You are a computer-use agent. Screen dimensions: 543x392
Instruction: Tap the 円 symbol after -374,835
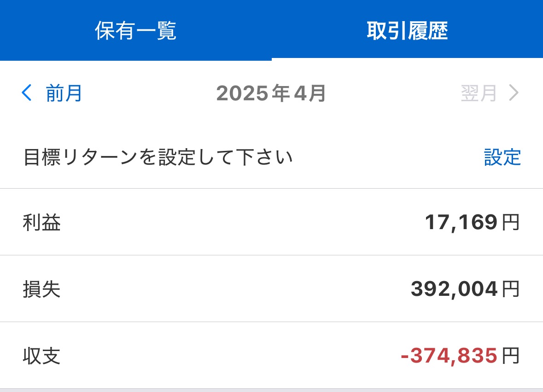(x=510, y=356)
